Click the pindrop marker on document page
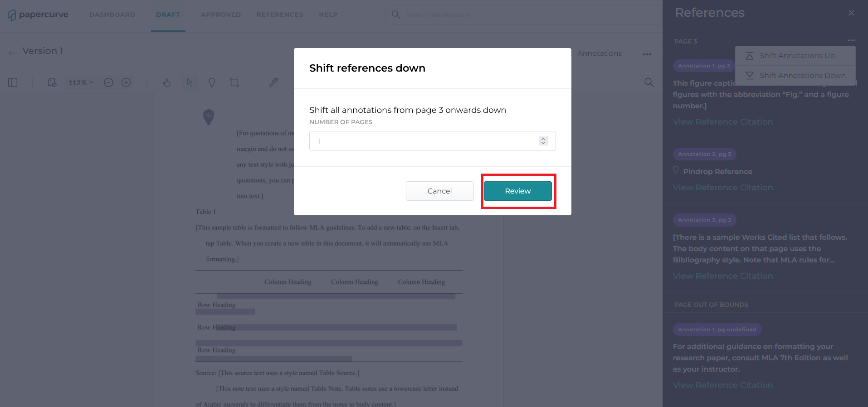868x407 pixels. (208, 116)
